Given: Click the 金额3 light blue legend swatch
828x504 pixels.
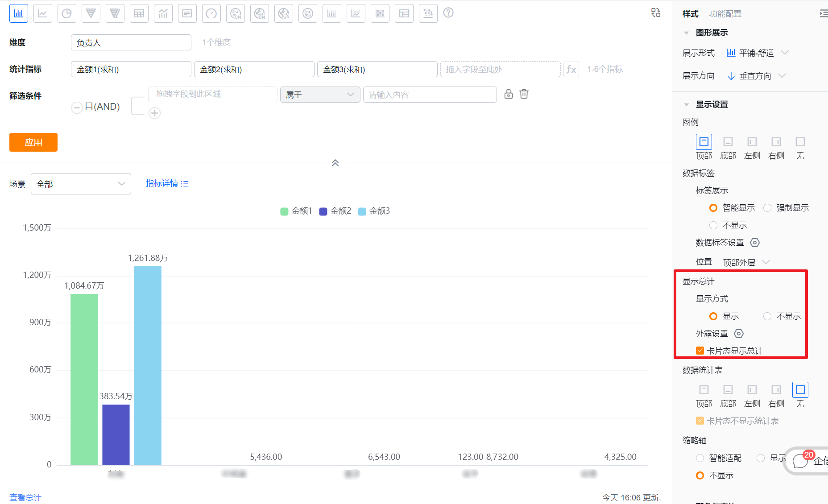Looking at the screenshot, I should (x=362, y=211).
